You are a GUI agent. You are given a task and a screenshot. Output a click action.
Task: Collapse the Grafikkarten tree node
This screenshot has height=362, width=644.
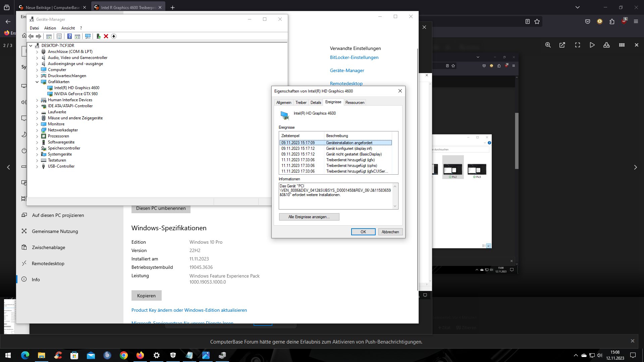[x=37, y=82]
